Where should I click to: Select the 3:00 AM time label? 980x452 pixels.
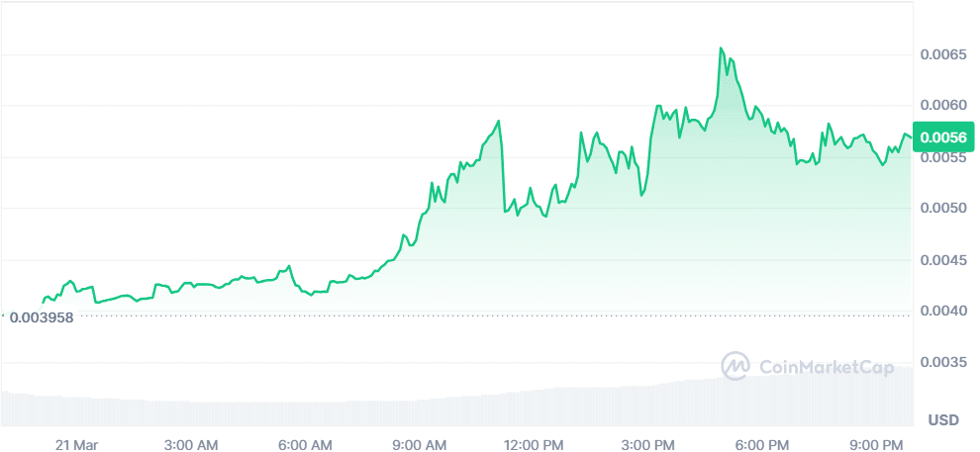190,443
